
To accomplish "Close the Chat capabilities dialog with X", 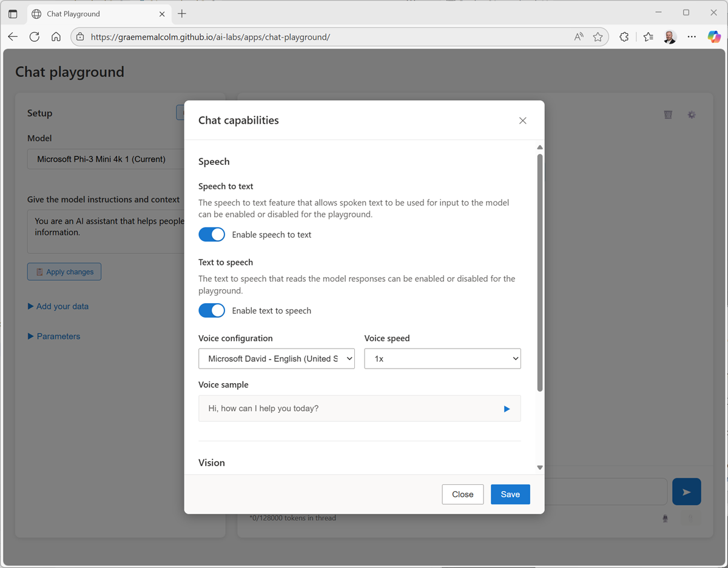I will [x=522, y=121].
